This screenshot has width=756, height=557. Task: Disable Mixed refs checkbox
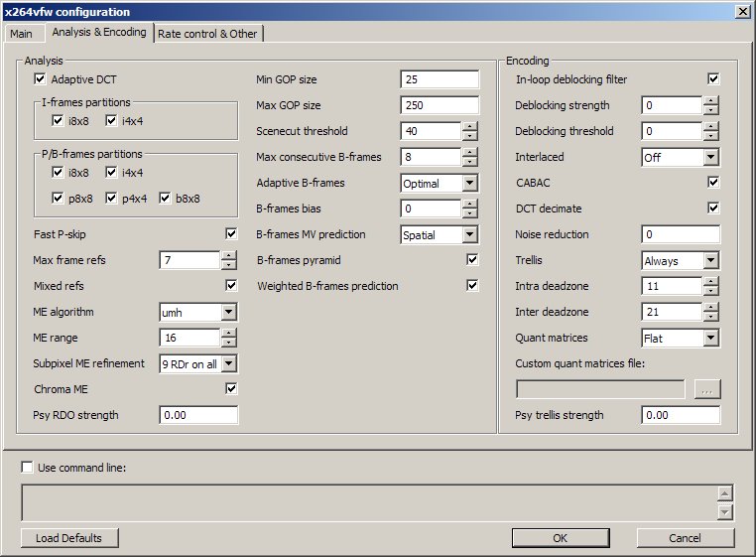pos(231,286)
